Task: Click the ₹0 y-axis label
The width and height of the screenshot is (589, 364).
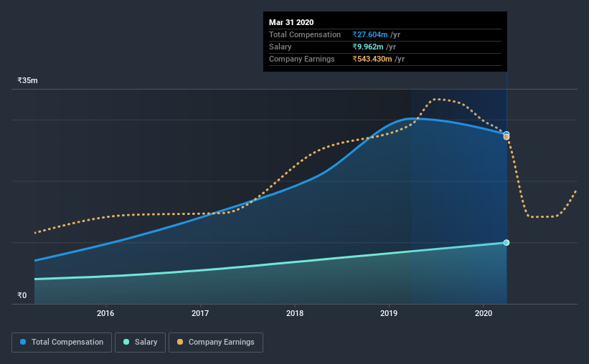Action: 22,295
